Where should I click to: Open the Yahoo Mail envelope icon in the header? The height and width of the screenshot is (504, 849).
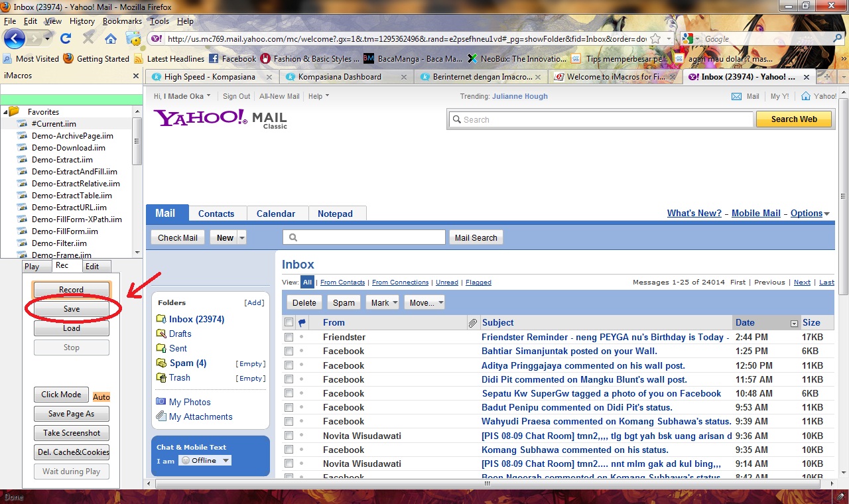pos(736,96)
